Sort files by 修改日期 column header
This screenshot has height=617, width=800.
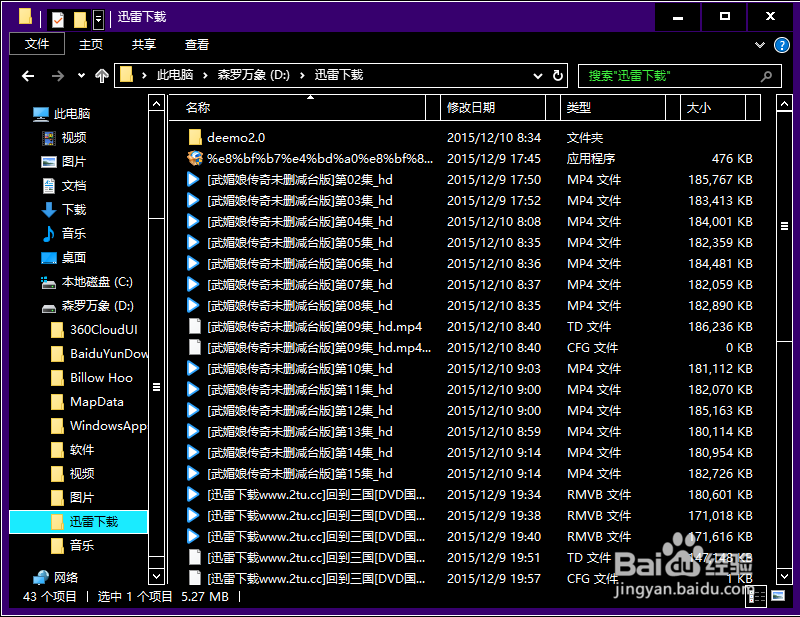point(492,108)
